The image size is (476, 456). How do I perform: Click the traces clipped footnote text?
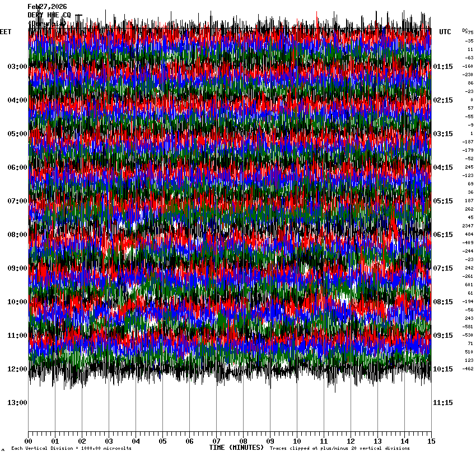[339, 449]
